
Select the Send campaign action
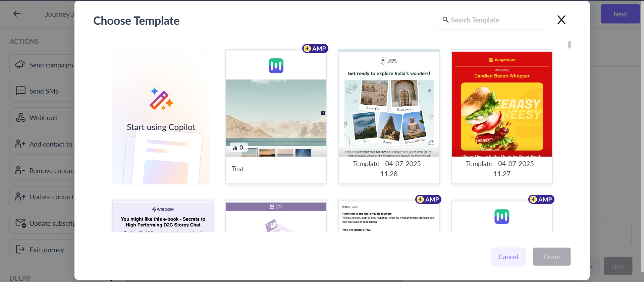click(42, 65)
